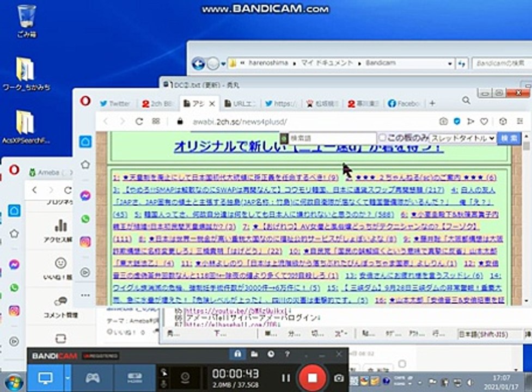Pause the Bandicam recording
The width and height of the screenshot is (532, 392).
pos(286,378)
